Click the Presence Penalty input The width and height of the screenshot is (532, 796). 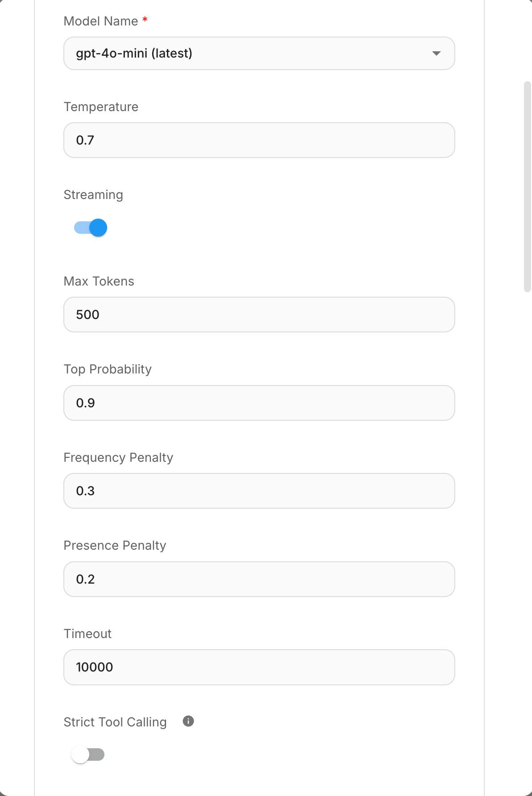tap(259, 579)
